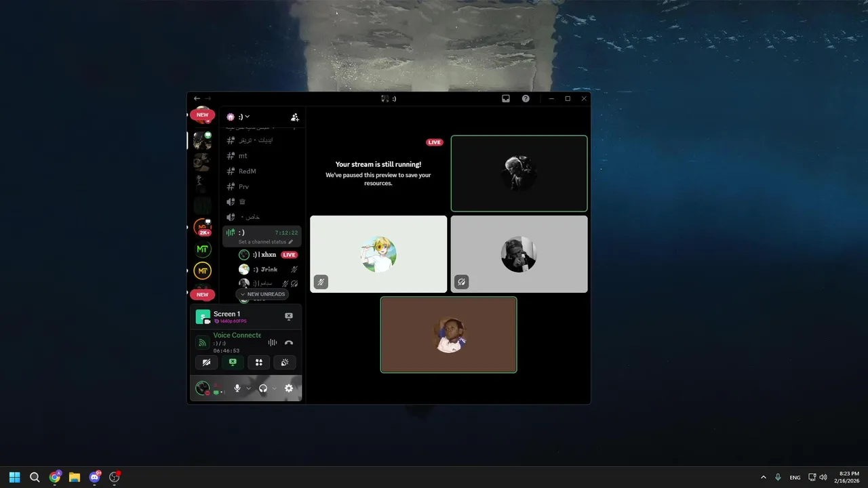Open the mt text channel
Screen dimensions: 868x488
(262, 156)
